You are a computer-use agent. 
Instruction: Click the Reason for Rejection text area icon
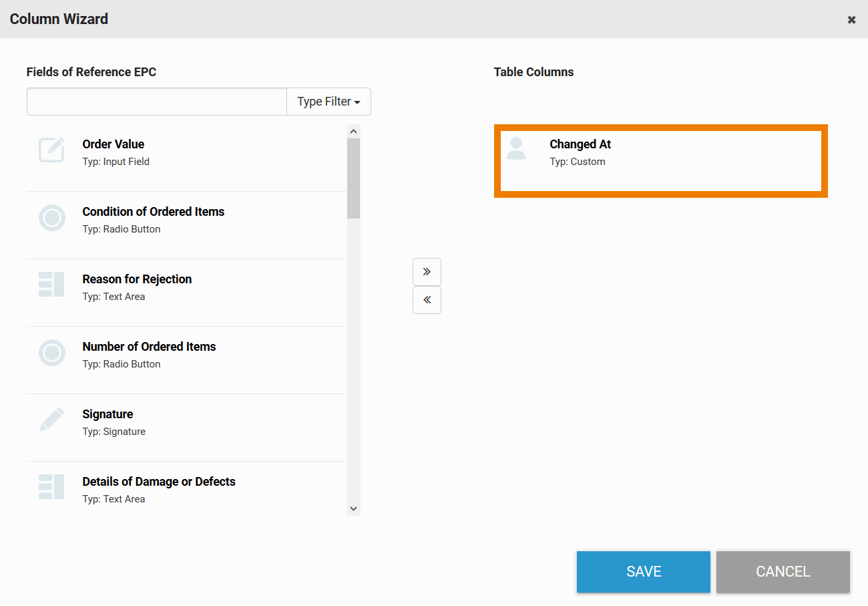pos(52,285)
